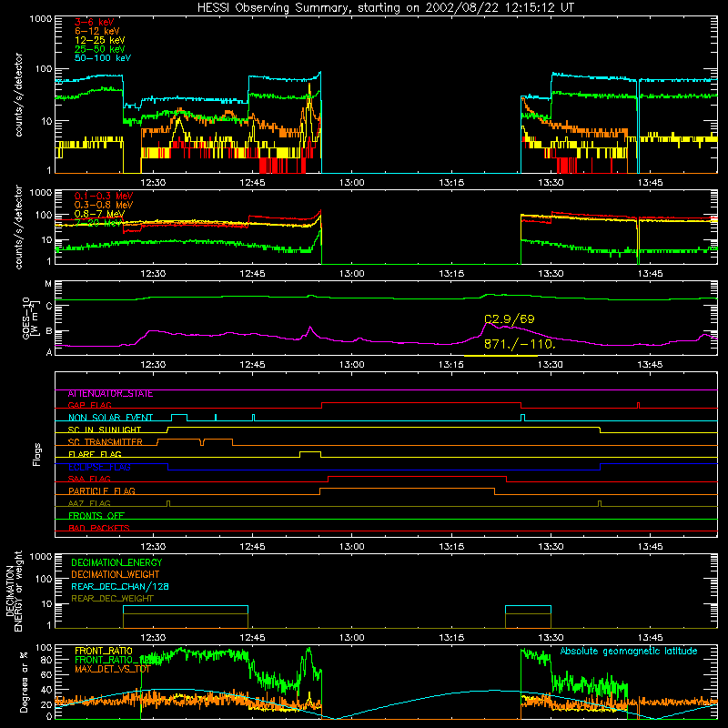
Task: Click the 0.3-0.8 MeV legend label
Action: [104, 205]
